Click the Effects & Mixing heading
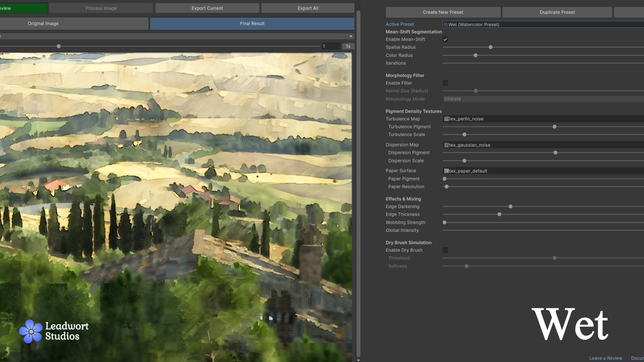Screen dimensions: 644x362 [403, 199]
